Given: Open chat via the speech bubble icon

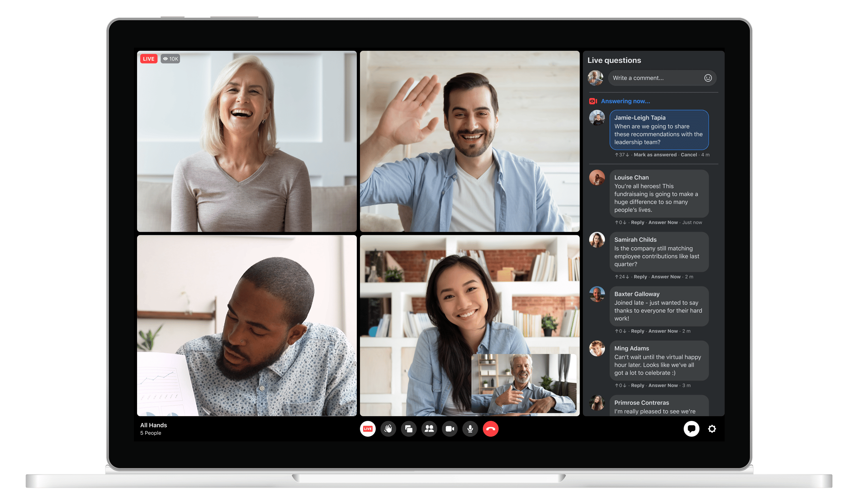Looking at the screenshot, I should click(x=692, y=429).
